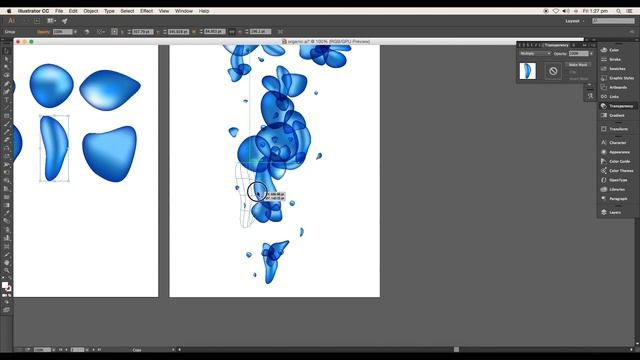Click the reference point locator grid
The width and height of the screenshot is (640, 360).
coord(114,31)
